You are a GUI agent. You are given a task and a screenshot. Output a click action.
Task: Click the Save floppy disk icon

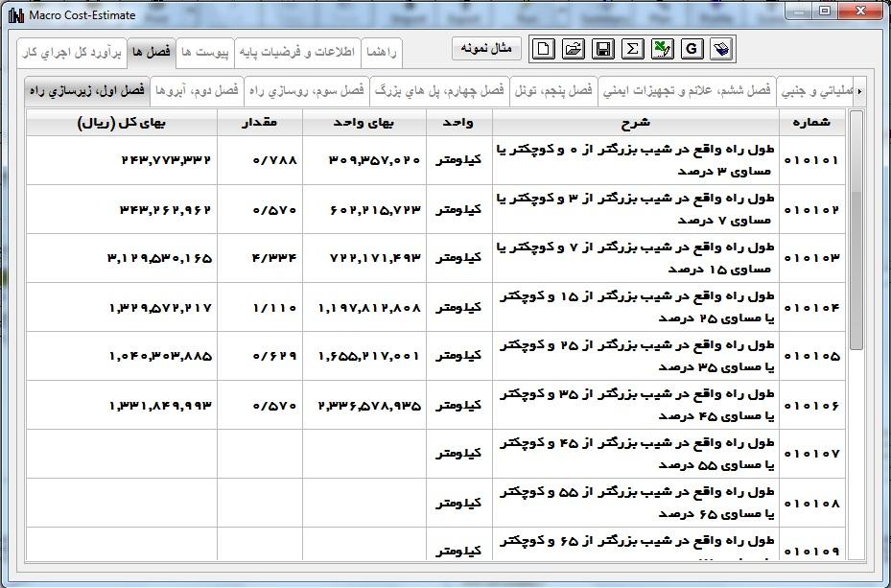pyautogui.click(x=603, y=49)
